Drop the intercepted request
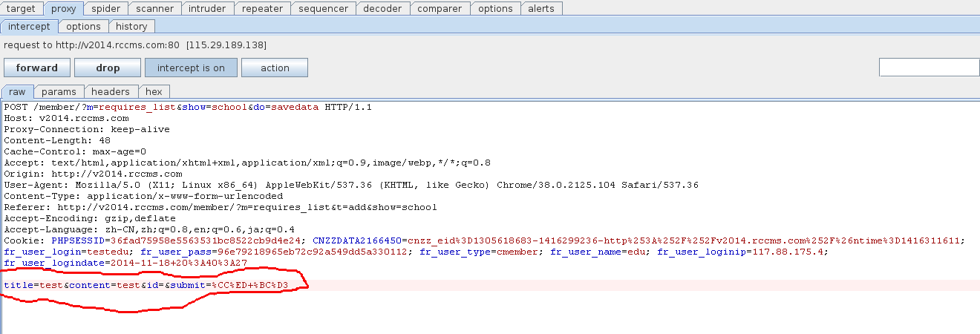The height and width of the screenshot is (334, 980). 108,68
